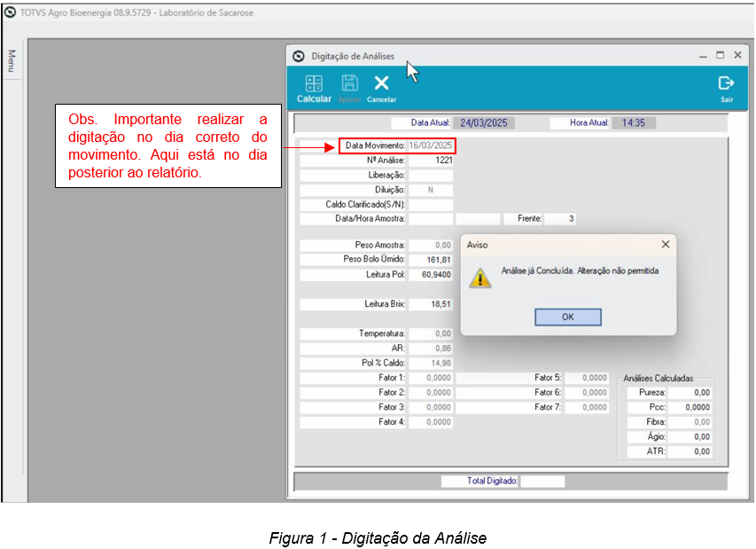Click the Fator 6 field

[587, 392]
